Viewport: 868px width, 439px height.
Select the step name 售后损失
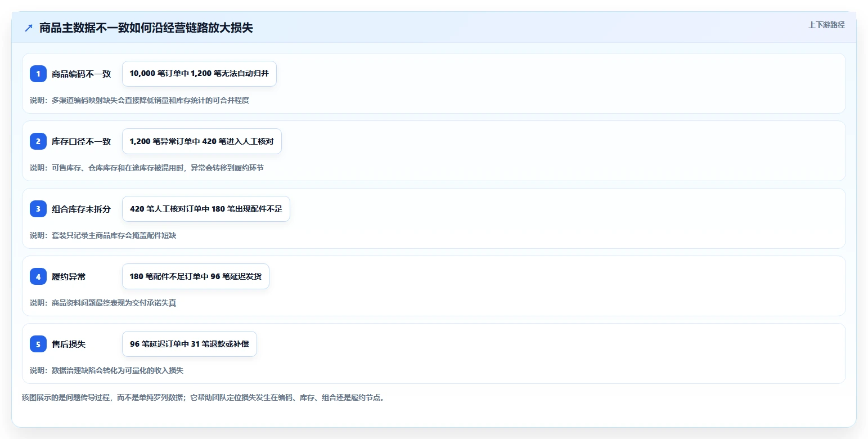pyautogui.click(x=69, y=344)
